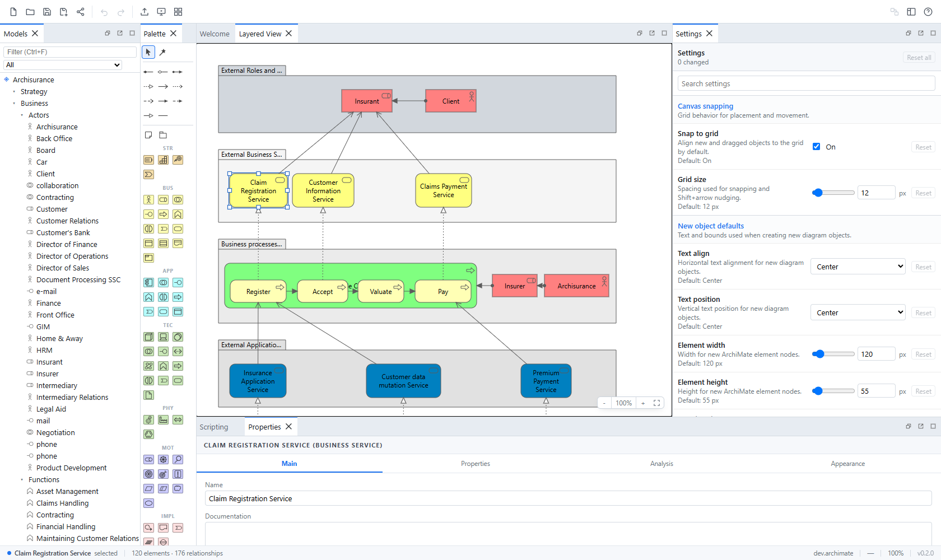The image size is (941, 560).
Task: Switch to the Scripting tab
Action: click(x=214, y=427)
